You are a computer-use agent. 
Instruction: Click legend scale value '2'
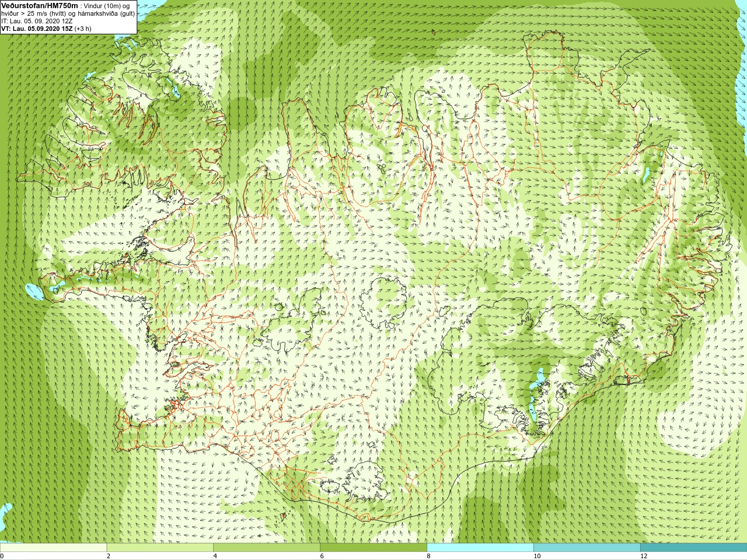(x=109, y=556)
